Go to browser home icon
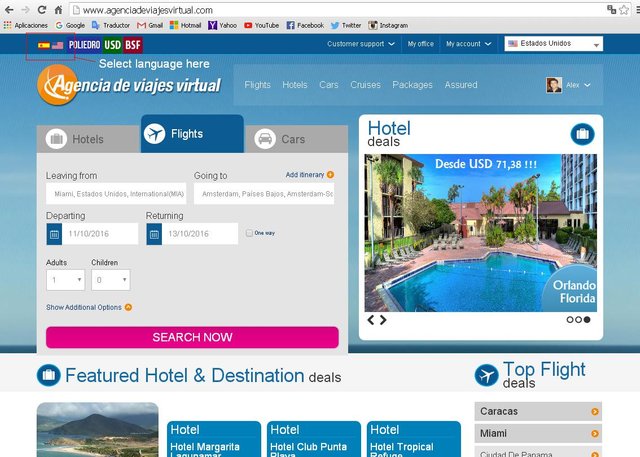The width and height of the screenshot is (640, 457). pyautogui.click(x=58, y=10)
